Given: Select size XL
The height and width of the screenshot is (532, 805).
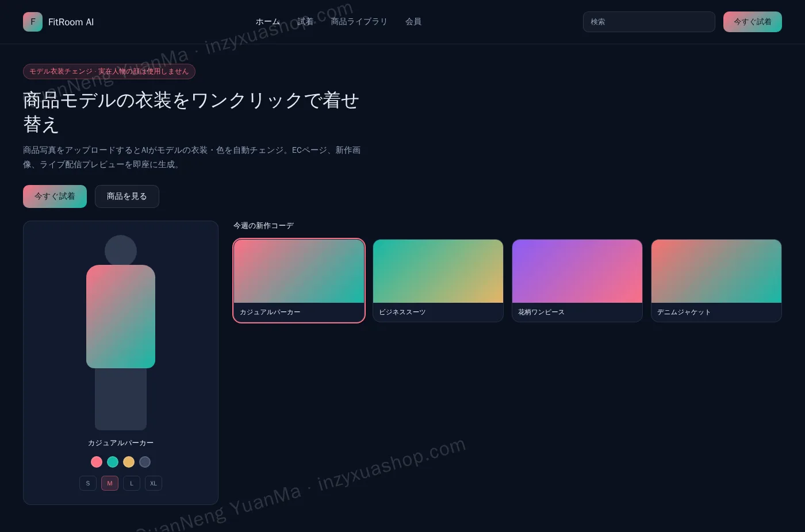Looking at the screenshot, I should coord(154,483).
